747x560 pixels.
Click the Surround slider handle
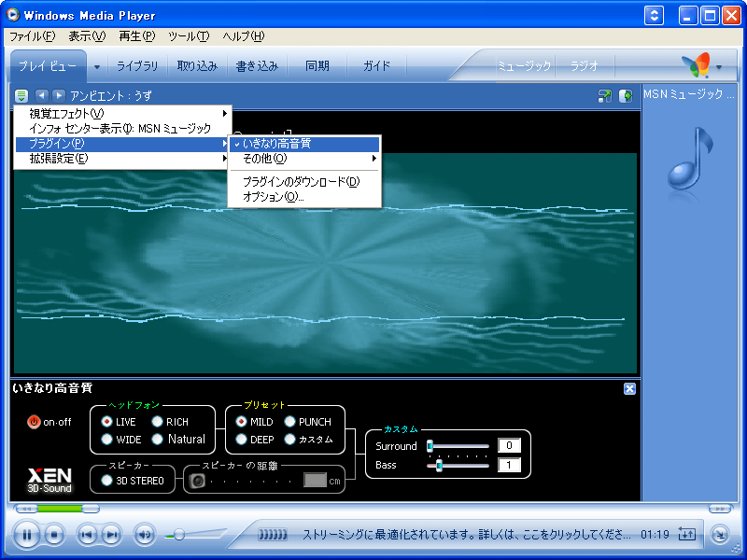coord(430,446)
